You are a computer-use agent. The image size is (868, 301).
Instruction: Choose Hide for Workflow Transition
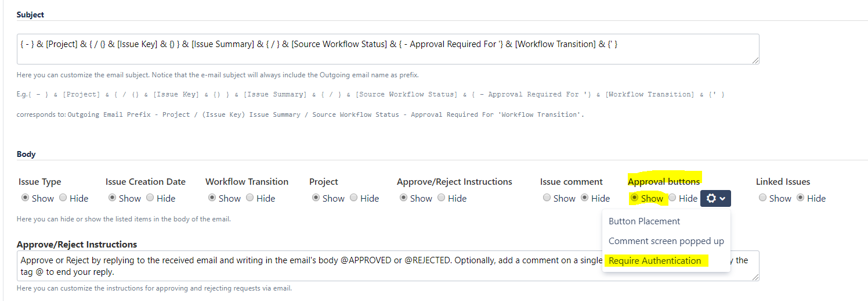(250, 198)
